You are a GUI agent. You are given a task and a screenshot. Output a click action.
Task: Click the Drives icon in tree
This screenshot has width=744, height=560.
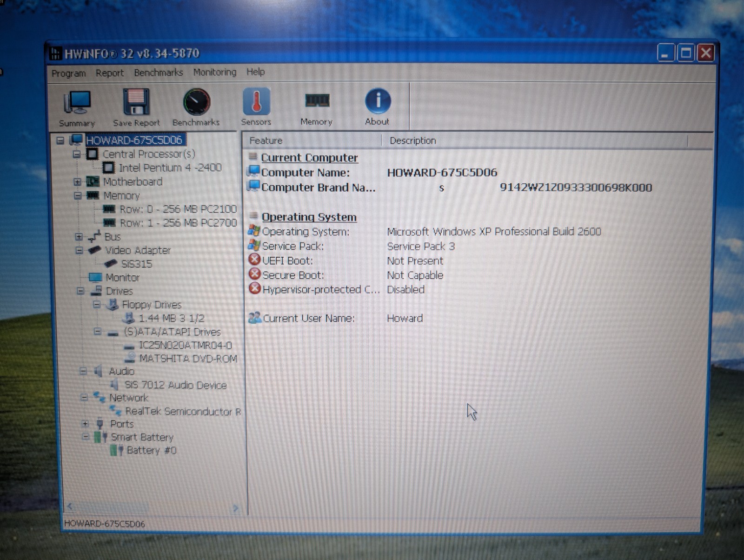click(96, 291)
